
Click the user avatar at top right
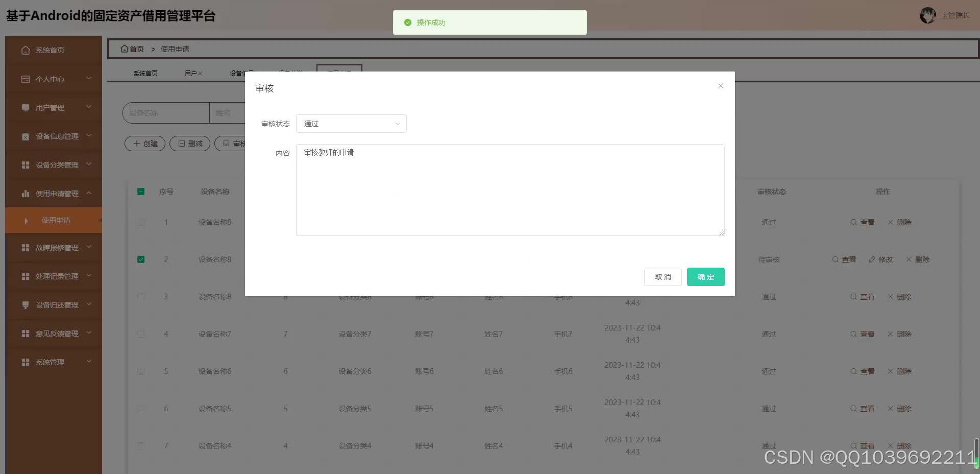point(928,15)
